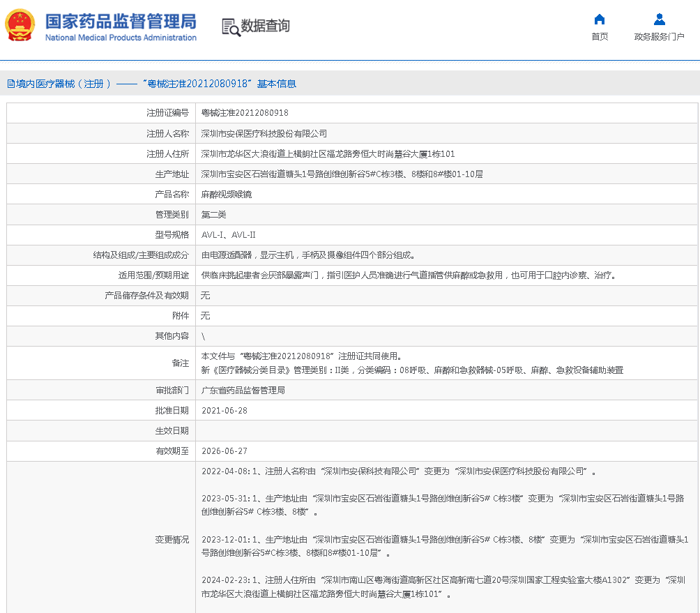Click the home (首页) house icon
Image resolution: width=700 pixels, height=613 pixels.
pos(599,20)
